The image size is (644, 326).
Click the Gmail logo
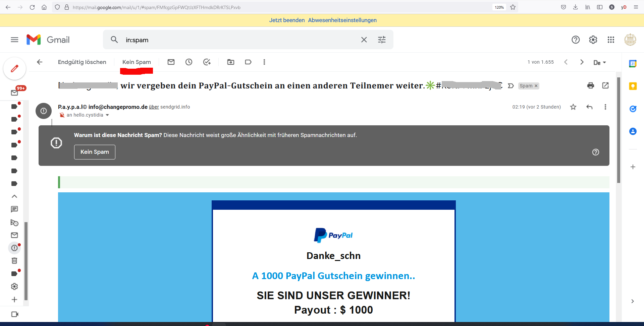[48, 40]
